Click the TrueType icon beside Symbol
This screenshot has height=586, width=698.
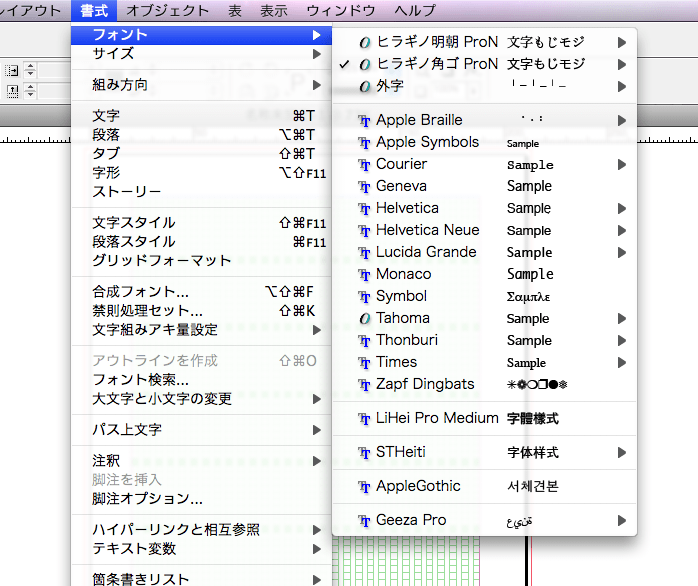(365, 297)
